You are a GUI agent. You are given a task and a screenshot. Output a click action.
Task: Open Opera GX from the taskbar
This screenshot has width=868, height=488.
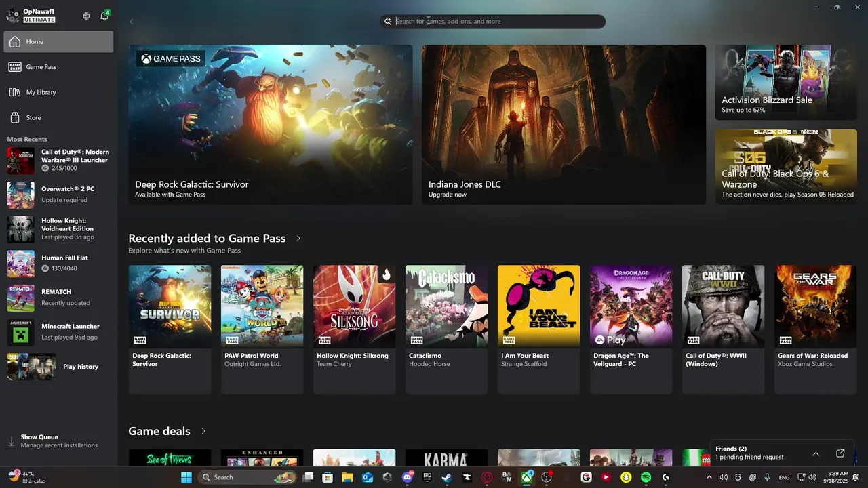[487, 477]
